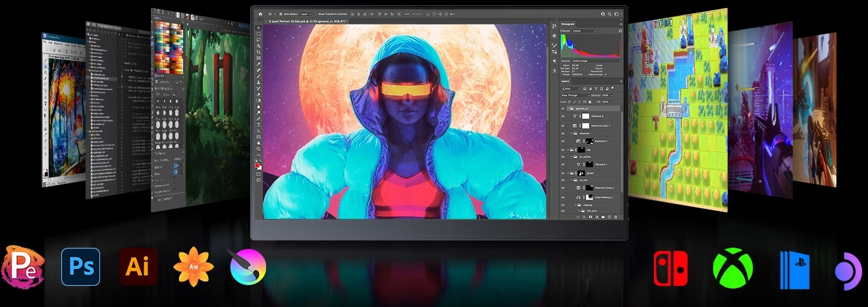The height and width of the screenshot is (307, 868).
Task: Select the Brush tool
Action: click(x=259, y=76)
